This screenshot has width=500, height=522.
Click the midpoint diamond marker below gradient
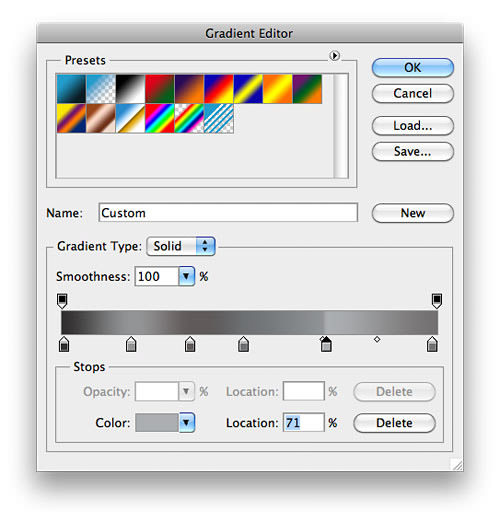click(377, 339)
